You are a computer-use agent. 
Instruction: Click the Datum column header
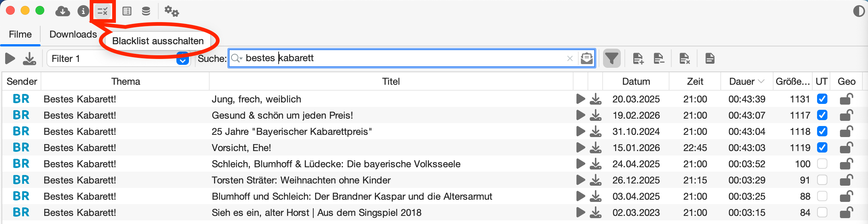click(x=636, y=81)
